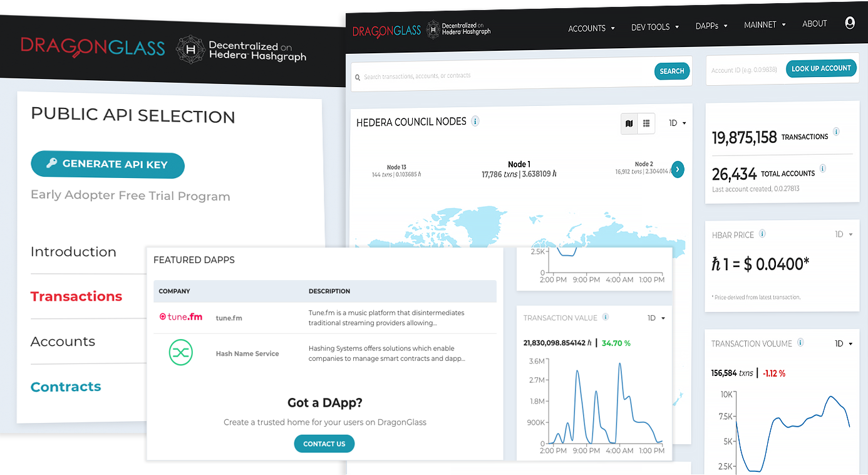868x475 pixels.
Task: Open the ABOUT page
Action: (x=815, y=24)
